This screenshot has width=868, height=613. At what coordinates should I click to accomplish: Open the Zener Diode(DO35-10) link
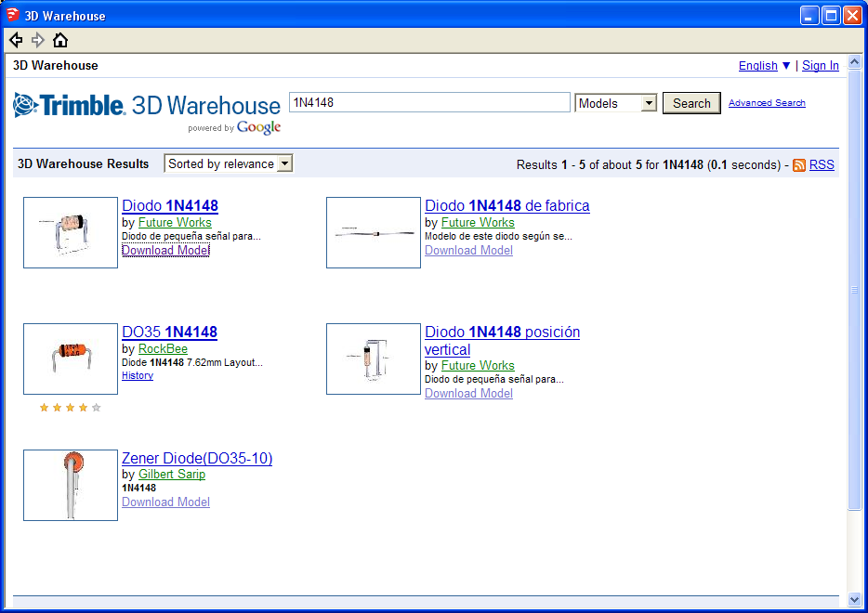197,458
